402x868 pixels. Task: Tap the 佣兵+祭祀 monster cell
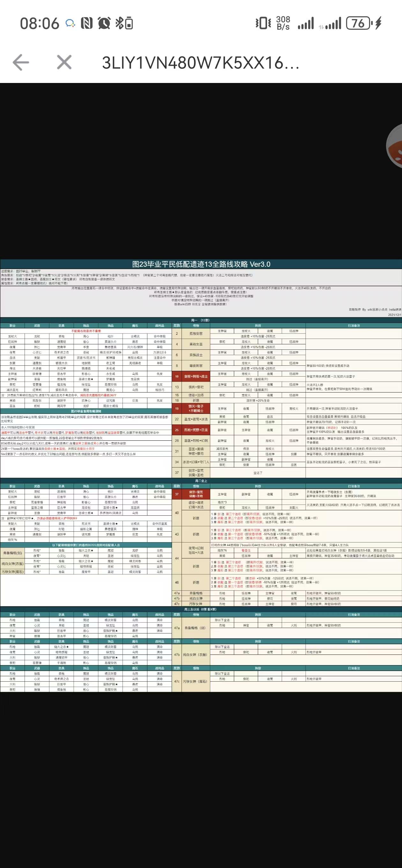(x=196, y=387)
